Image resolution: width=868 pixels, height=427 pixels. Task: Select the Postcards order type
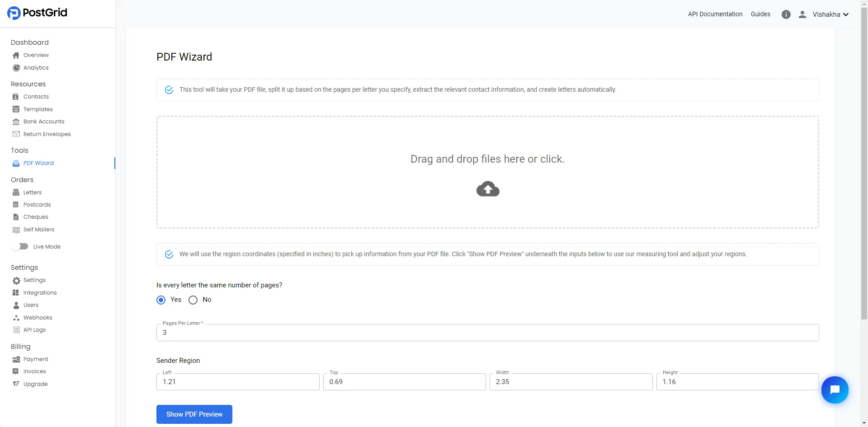pyautogui.click(x=37, y=204)
